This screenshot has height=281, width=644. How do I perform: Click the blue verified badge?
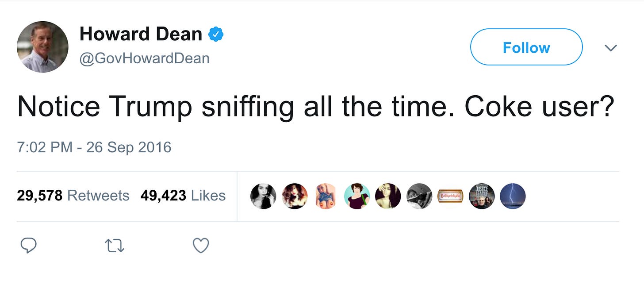216,35
